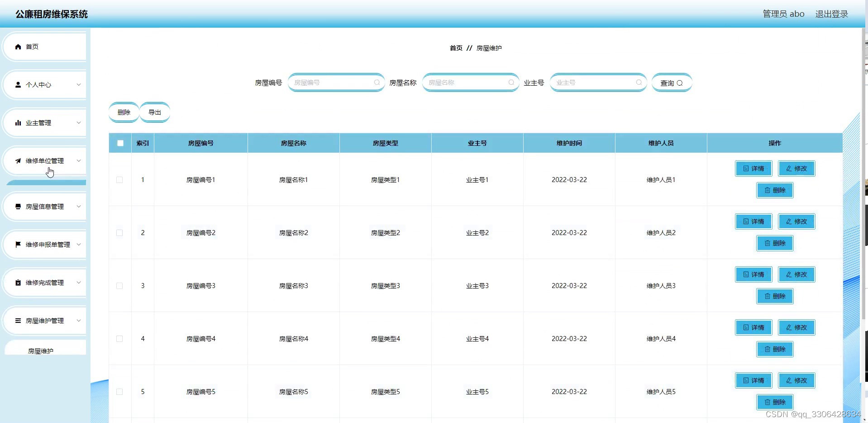Click the 首页 breadcrumb link

[x=456, y=48]
